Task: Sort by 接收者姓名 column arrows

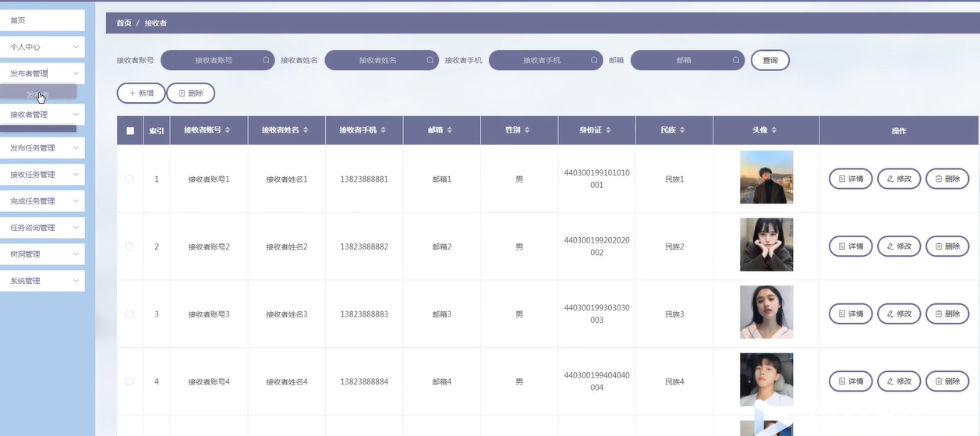Action: click(306, 130)
